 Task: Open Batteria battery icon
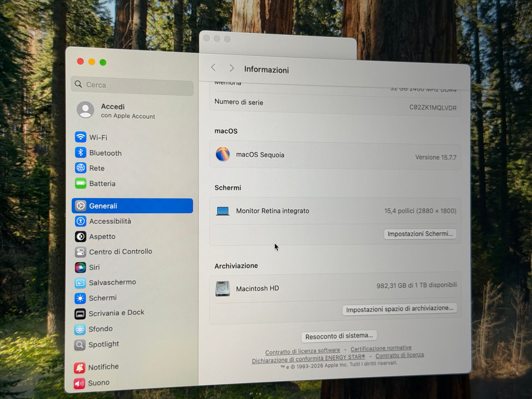[x=81, y=183]
